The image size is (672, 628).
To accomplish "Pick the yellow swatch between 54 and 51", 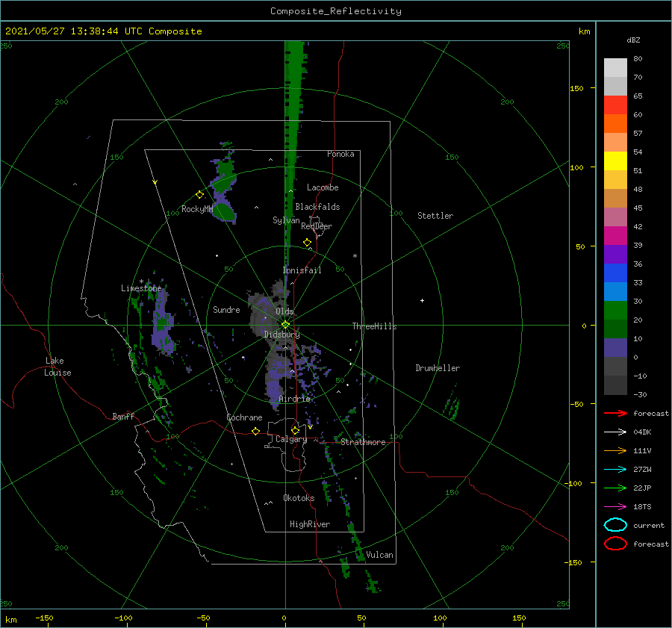I will 615,161.
